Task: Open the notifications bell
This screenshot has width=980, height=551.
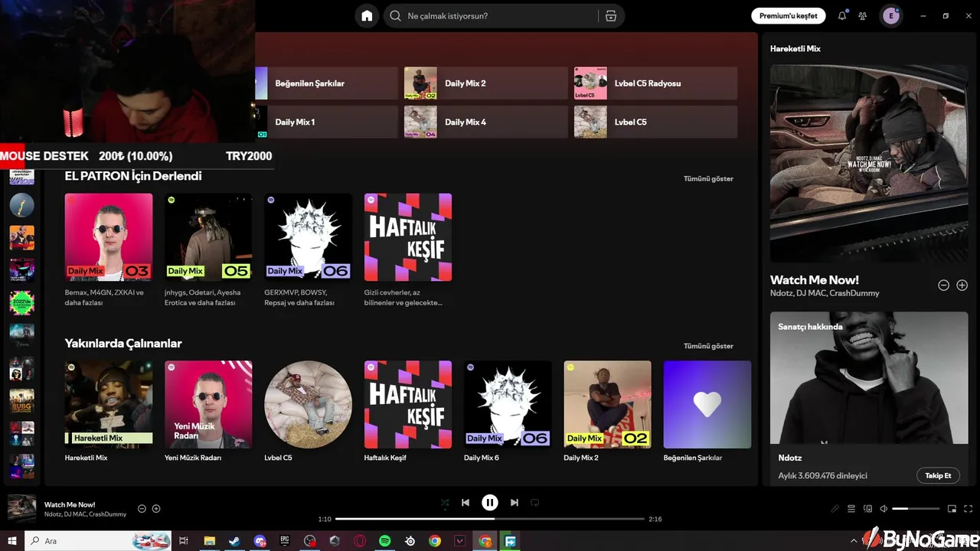Action: (842, 16)
